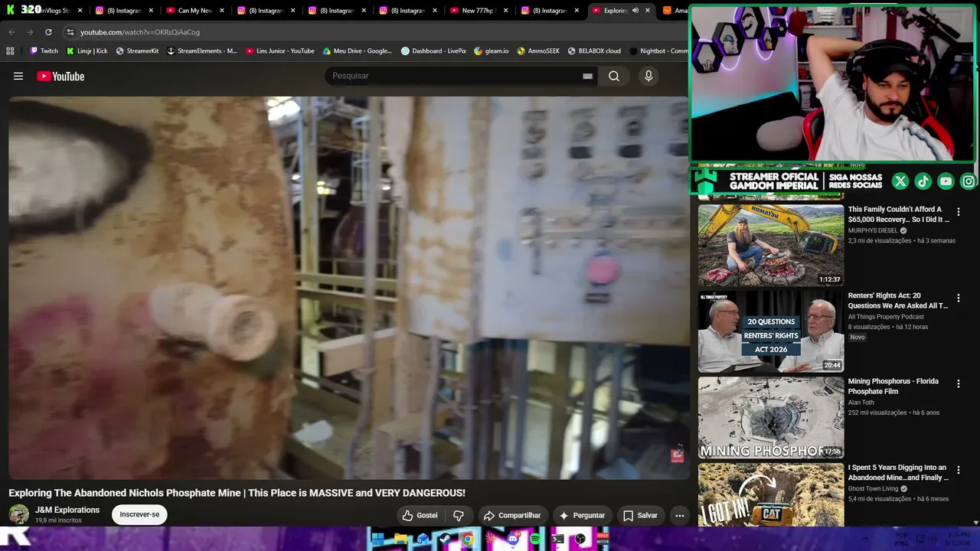Open Discord from the taskbar
The height and width of the screenshot is (551, 980).
pos(513,539)
